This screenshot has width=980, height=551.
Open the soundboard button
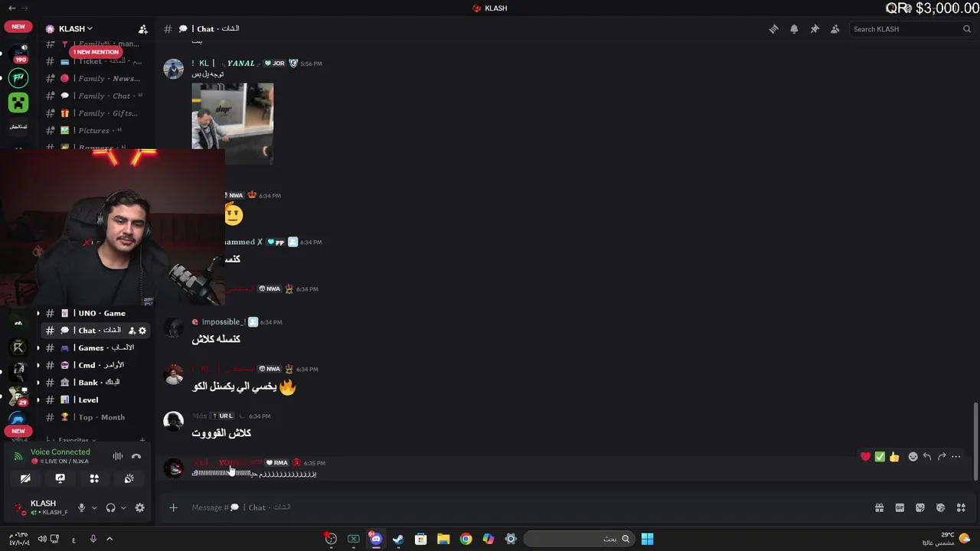(129, 478)
